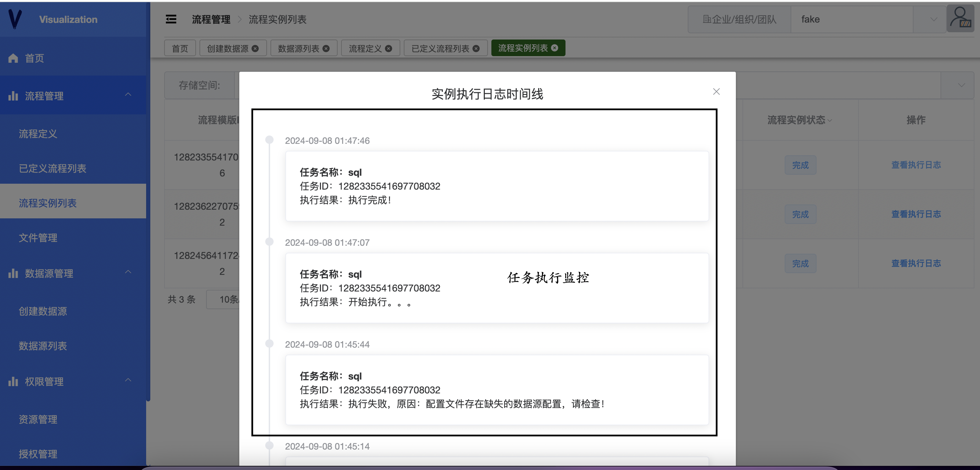The height and width of the screenshot is (470, 980).
Task: Open the 存储空间 dropdown arrow
Action: [961, 85]
